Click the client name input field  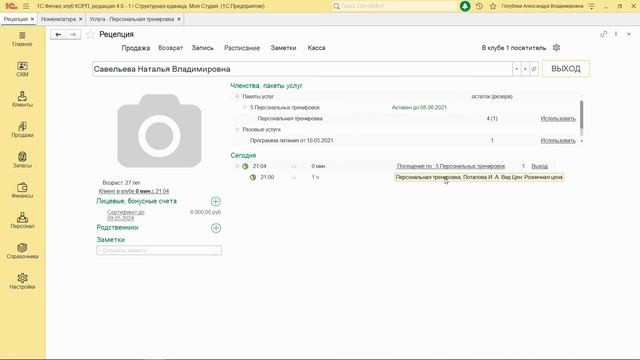point(302,69)
